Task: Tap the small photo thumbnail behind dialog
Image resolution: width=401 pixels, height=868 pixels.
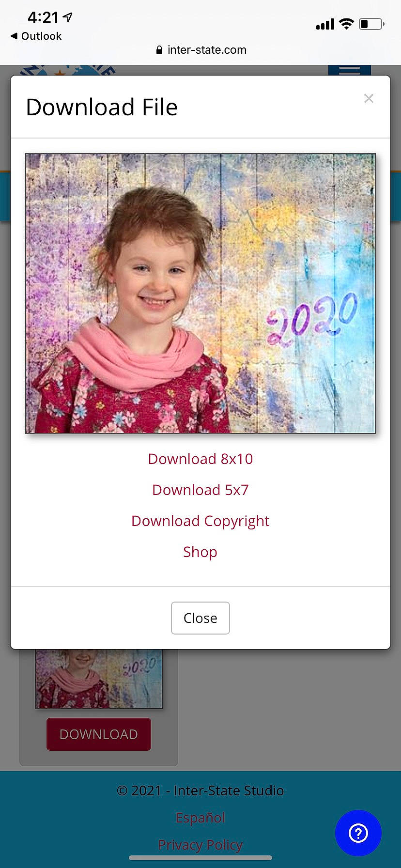Action: click(99, 679)
